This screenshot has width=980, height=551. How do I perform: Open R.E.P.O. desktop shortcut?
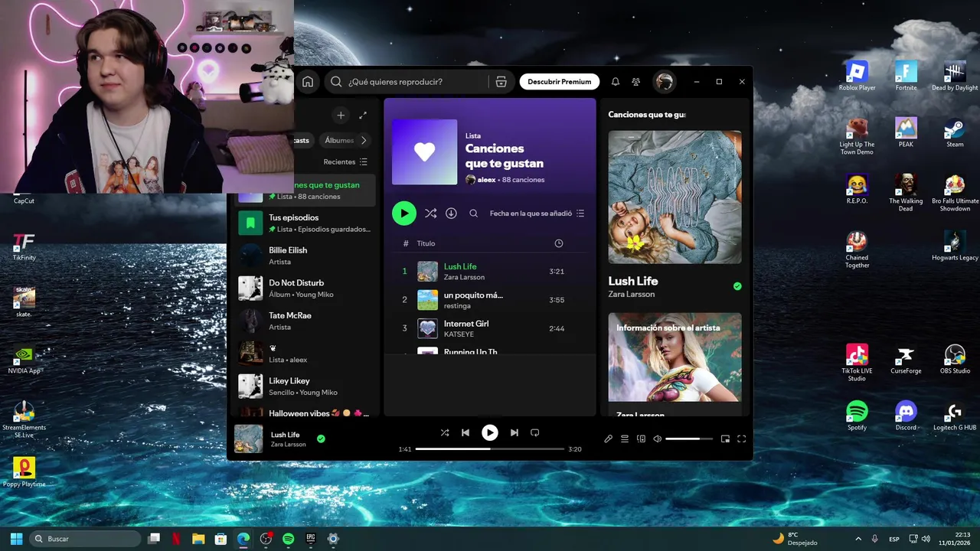(857, 189)
